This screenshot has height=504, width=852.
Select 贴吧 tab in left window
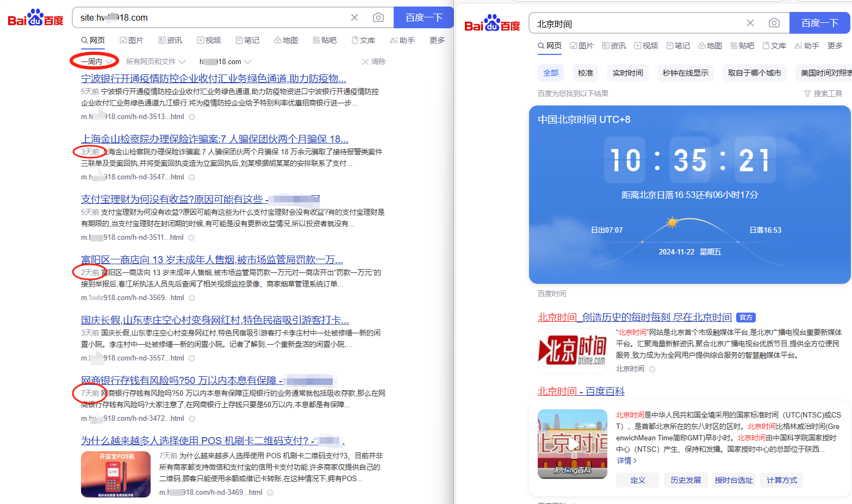tap(325, 40)
